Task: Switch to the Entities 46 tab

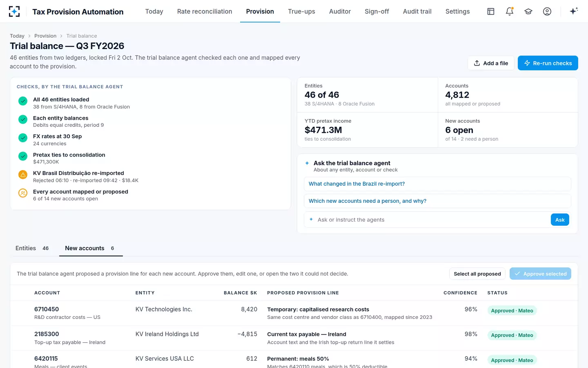Action: tap(32, 248)
